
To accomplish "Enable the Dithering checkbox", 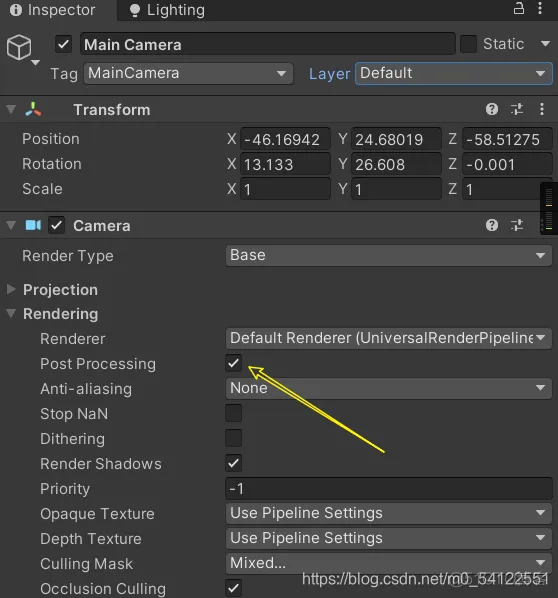I will coord(233,438).
